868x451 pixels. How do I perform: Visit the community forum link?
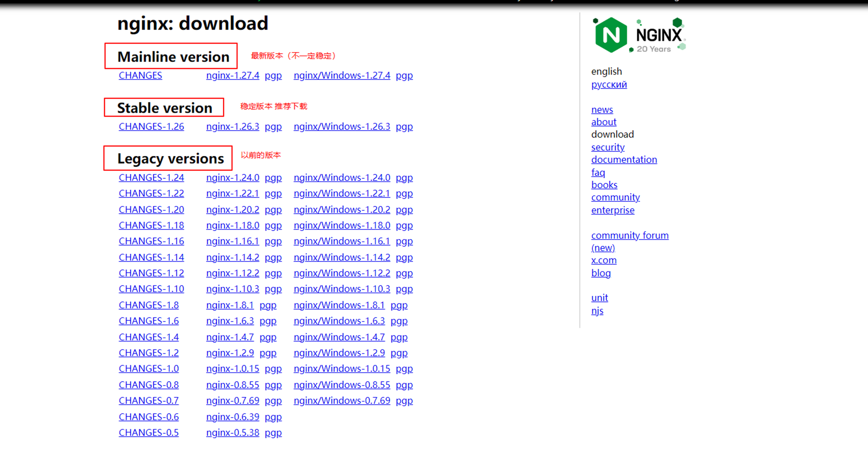point(630,235)
